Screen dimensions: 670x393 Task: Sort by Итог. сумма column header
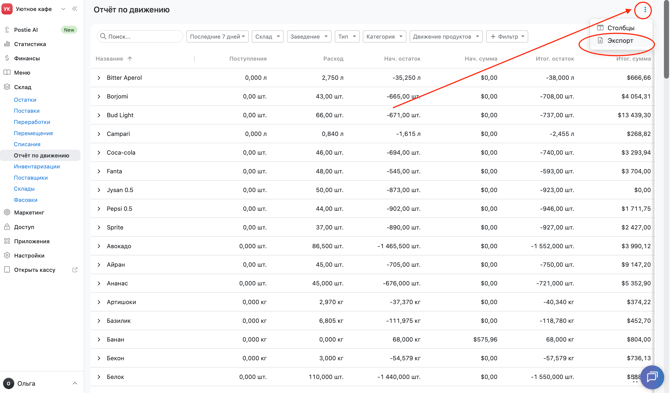click(x=633, y=59)
